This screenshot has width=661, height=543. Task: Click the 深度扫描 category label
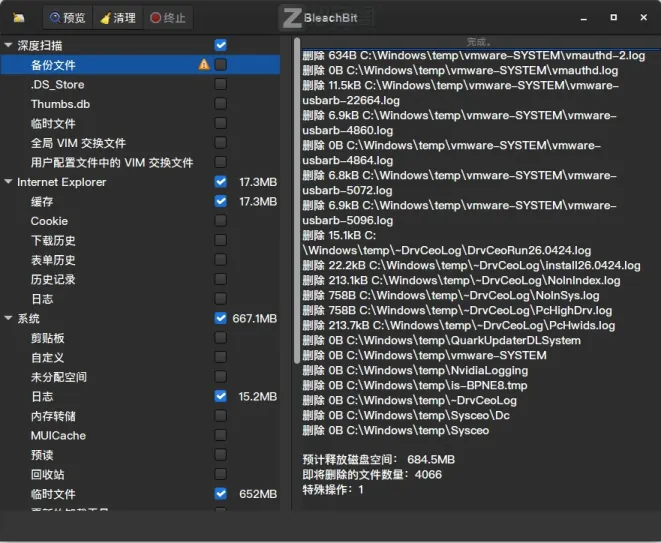(x=40, y=45)
